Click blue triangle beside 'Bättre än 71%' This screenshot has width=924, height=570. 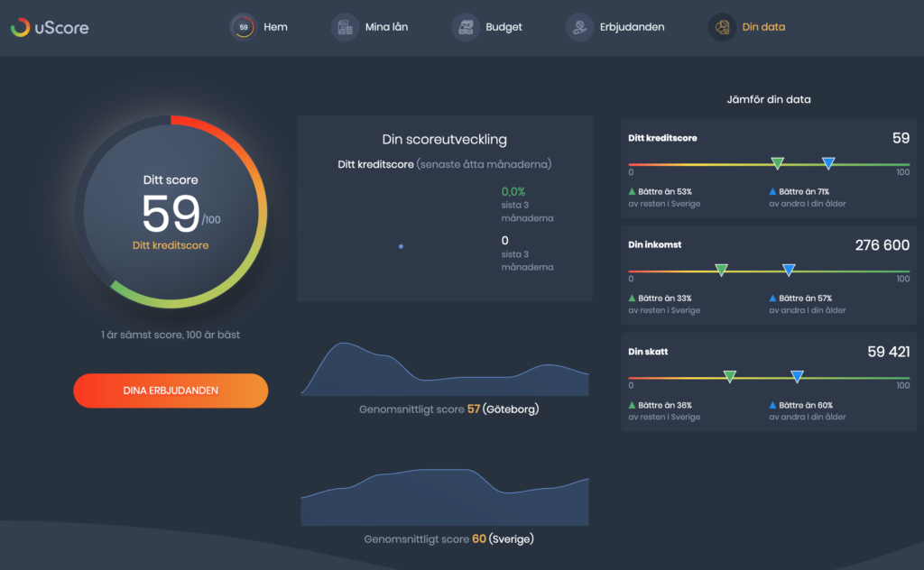(x=772, y=191)
